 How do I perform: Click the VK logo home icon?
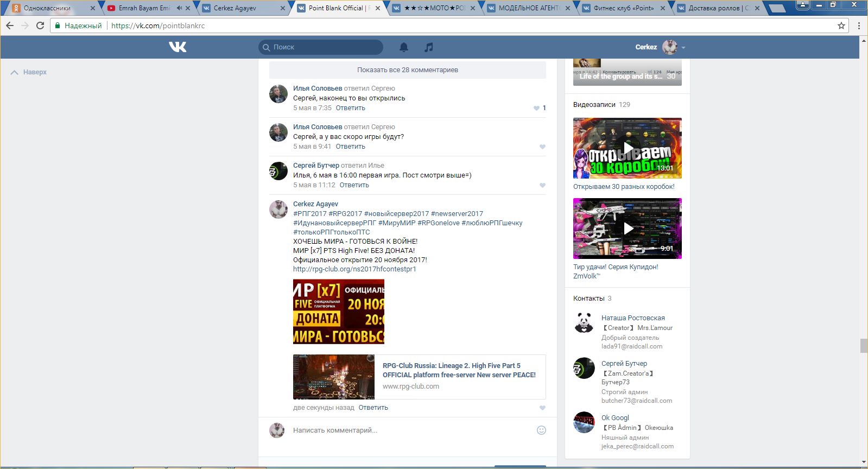tap(178, 47)
